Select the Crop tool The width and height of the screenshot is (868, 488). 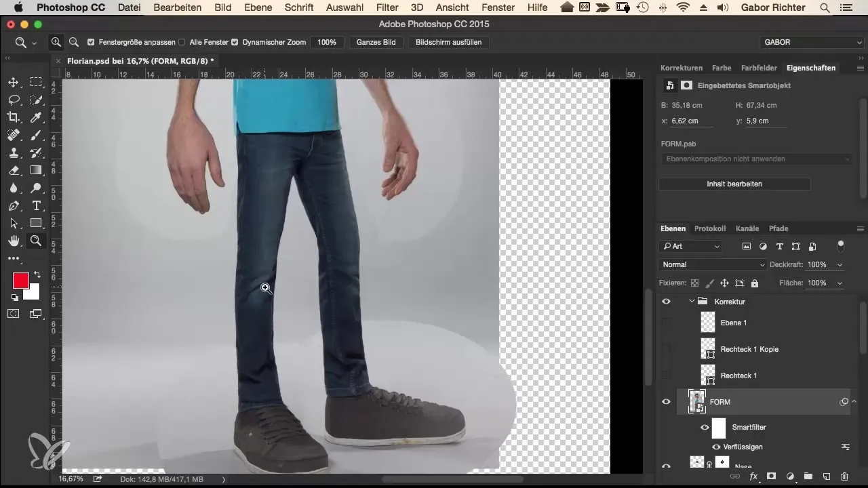[13, 118]
